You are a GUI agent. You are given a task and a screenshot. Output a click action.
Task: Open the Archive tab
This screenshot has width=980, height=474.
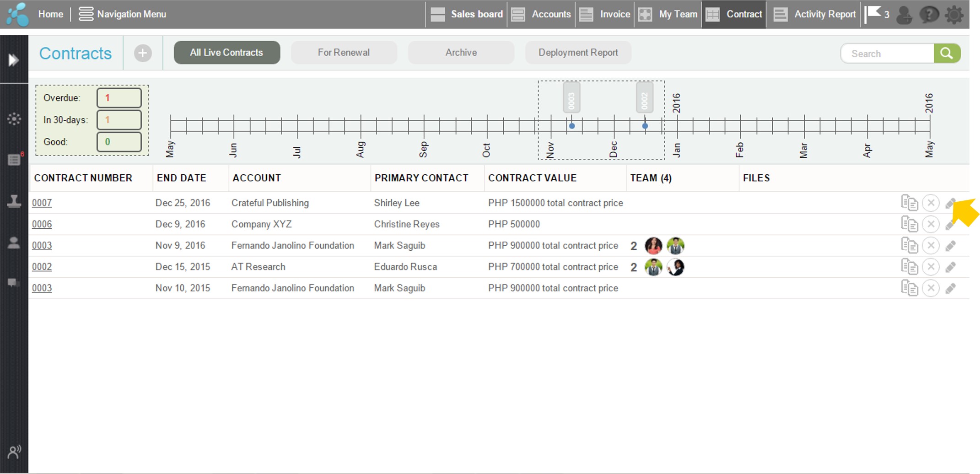point(461,53)
